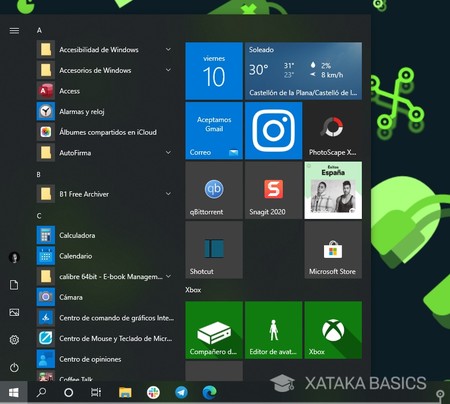Open Microsoft Store tile
Viewport: 450px width, 404px height.
click(333, 250)
